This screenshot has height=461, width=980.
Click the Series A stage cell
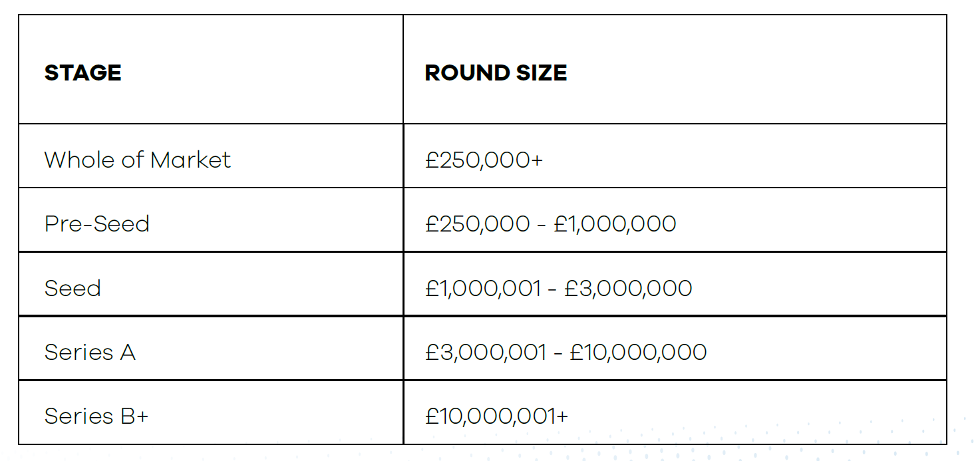tap(211, 348)
